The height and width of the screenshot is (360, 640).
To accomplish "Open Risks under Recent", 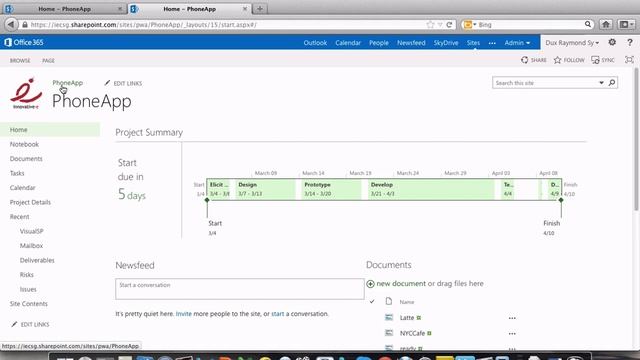I will click(27, 275).
